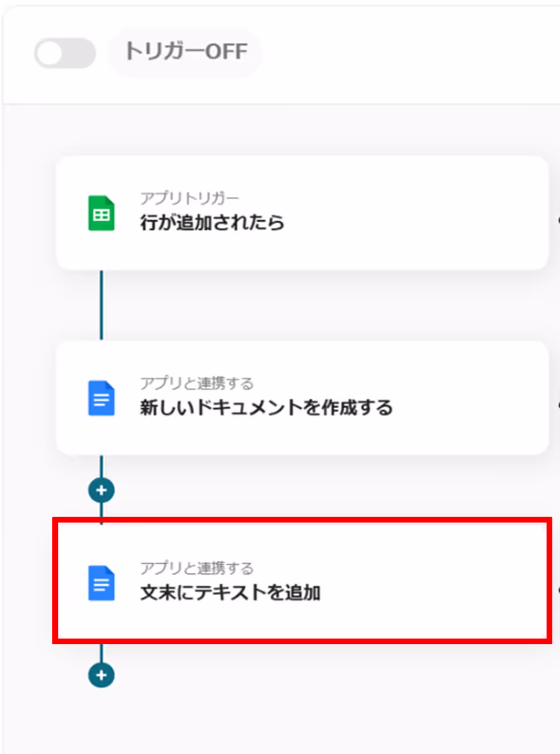
Task: Open the 文末にテキストを追加 step
Action: tap(230, 593)
